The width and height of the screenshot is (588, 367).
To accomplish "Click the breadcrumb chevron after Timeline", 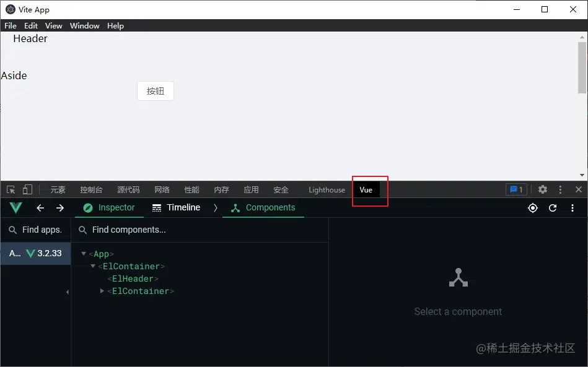I will 215,208.
